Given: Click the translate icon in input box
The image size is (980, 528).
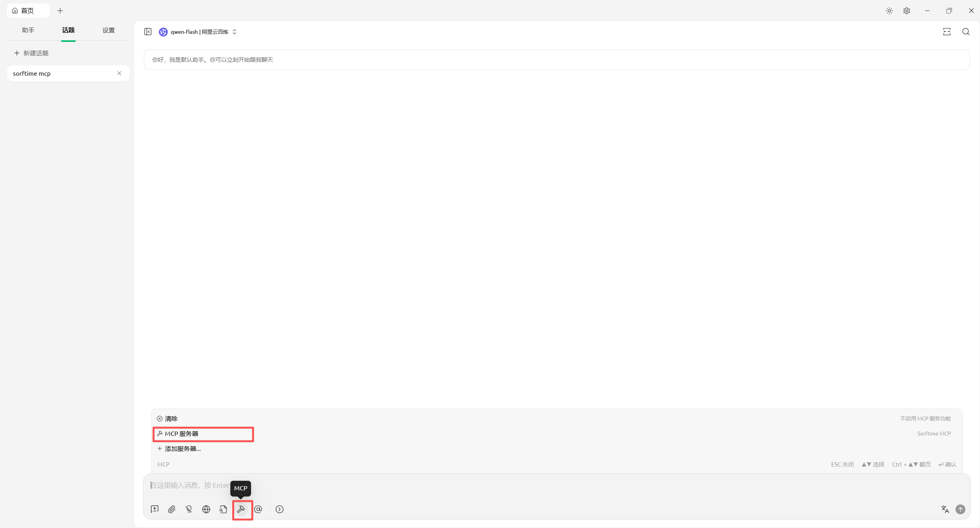Looking at the screenshot, I should tap(945, 509).
